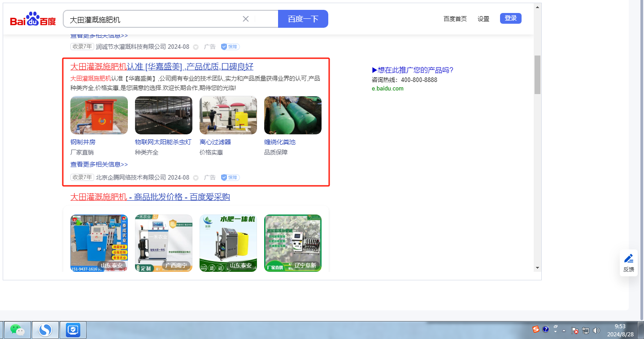Screen dimensions: 644x339
Task: Open the volume speaker tray icon
Action: [596, 330]
